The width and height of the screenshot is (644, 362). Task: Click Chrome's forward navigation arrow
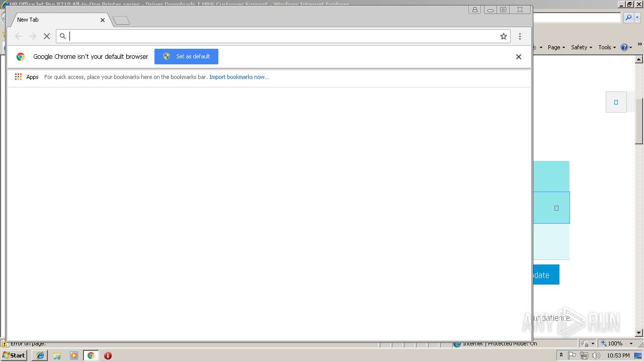33,36
